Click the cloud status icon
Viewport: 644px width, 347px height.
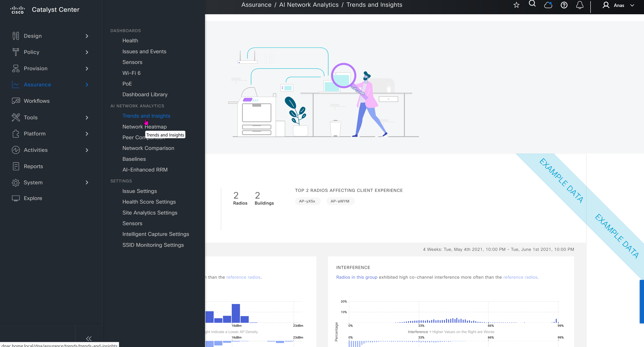[x=548, y=5]
